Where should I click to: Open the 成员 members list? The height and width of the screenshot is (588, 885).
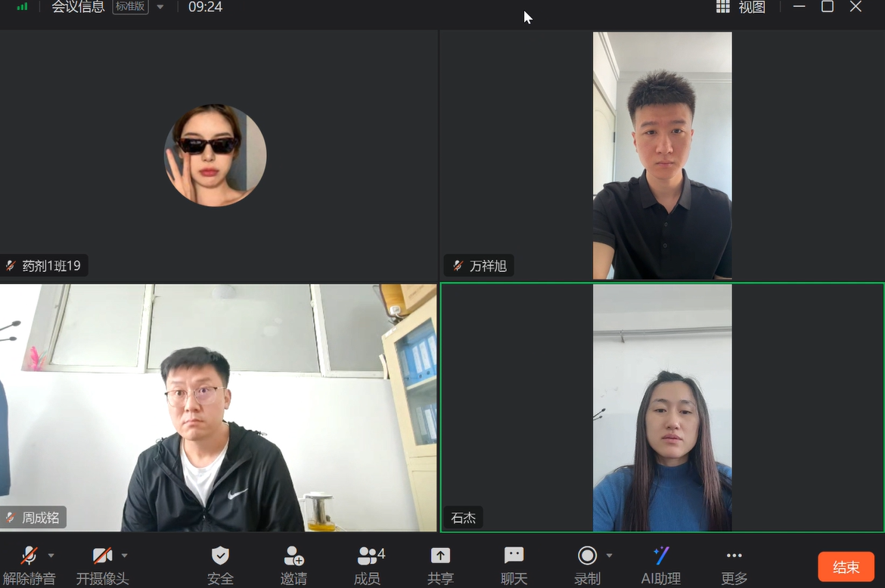pyautogui.click(x=368, y=556)
